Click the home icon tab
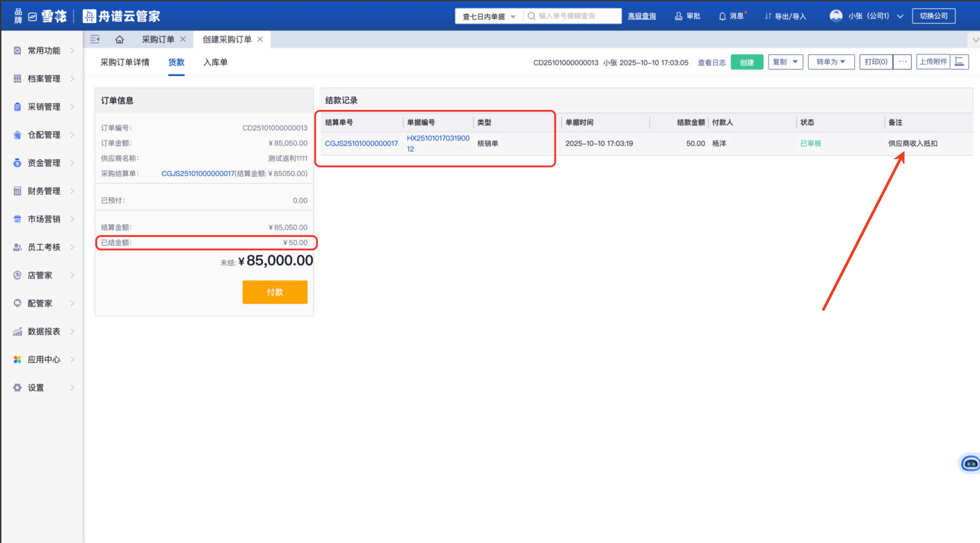The width and height of the screenshot is (980, 543). click(x=120, y=40)
